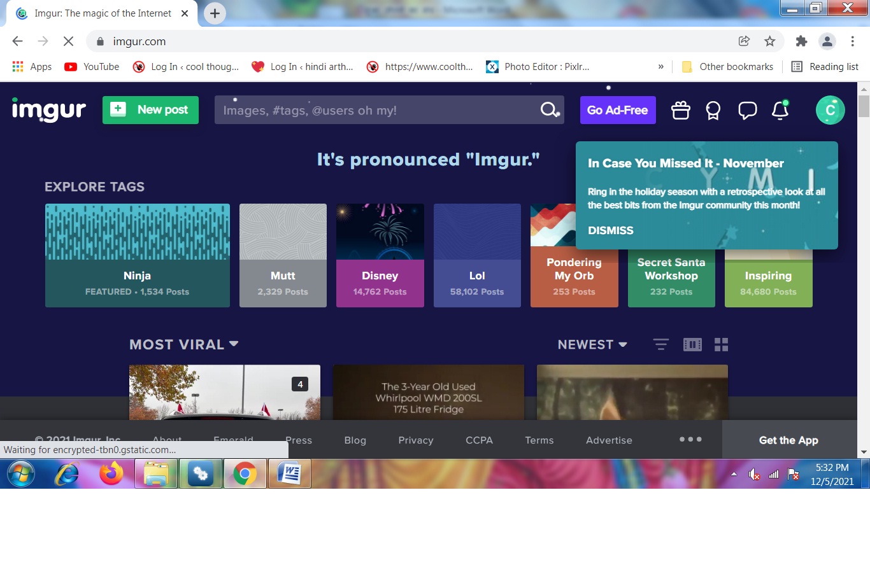Screen dimensions: 870x588
Task: Open the feed filter lines icon
Action: point(661,344)
